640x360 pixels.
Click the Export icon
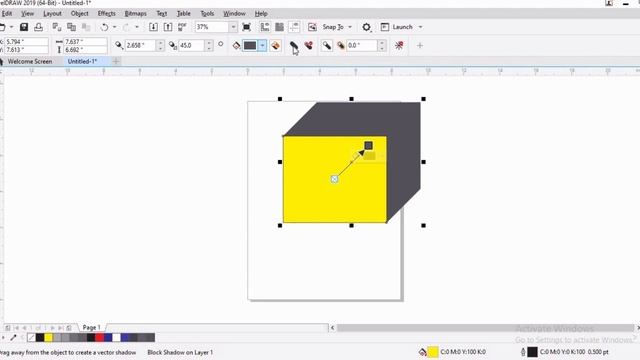[168, 27]
